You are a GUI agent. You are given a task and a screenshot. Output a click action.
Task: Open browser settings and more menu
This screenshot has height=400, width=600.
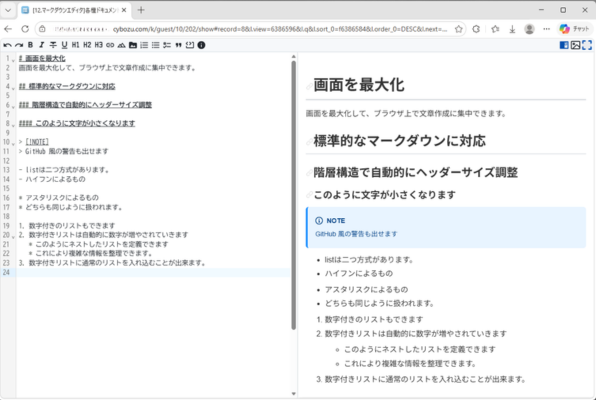(x=546, y=29)
